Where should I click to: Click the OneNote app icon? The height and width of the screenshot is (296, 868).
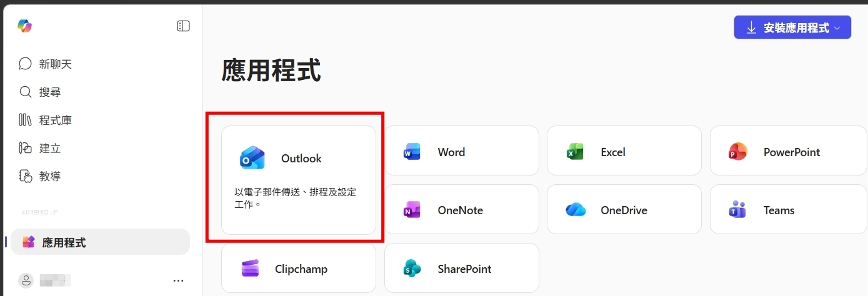tap(412, 210)
